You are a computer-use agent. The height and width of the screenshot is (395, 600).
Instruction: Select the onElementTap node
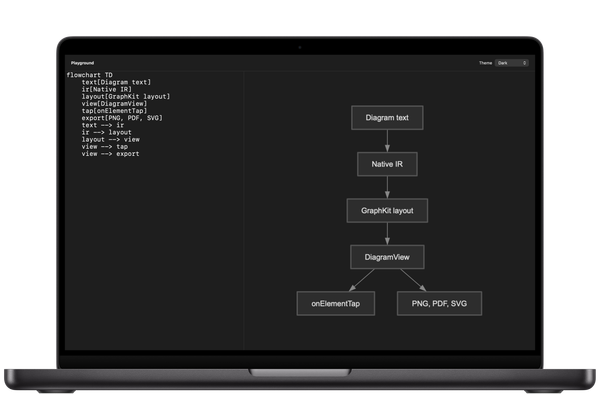tap(336, 304)
